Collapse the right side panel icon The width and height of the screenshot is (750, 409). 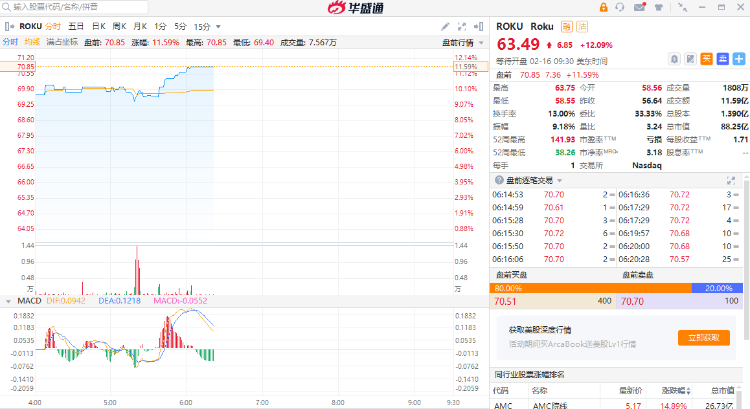point(478,27)
